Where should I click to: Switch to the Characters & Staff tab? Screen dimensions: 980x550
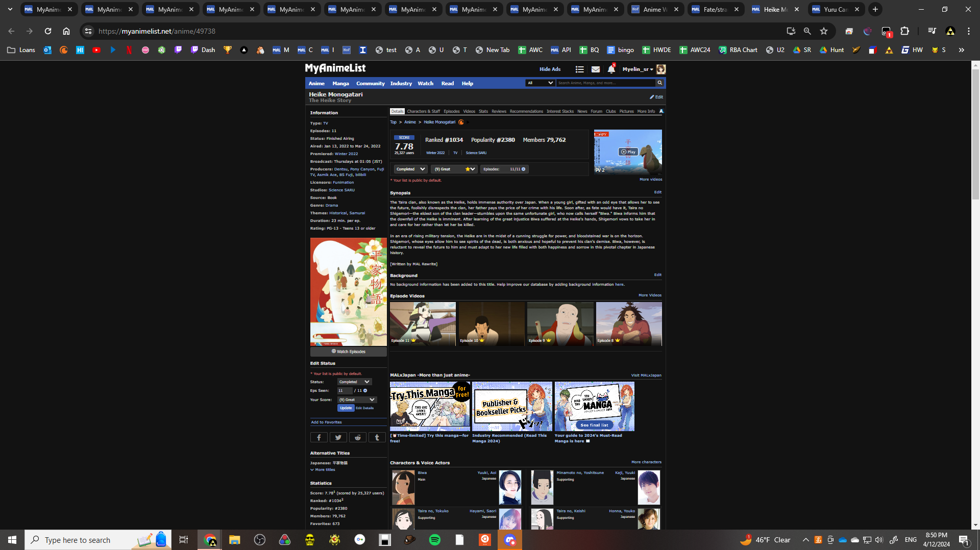[x=423, y=111]
